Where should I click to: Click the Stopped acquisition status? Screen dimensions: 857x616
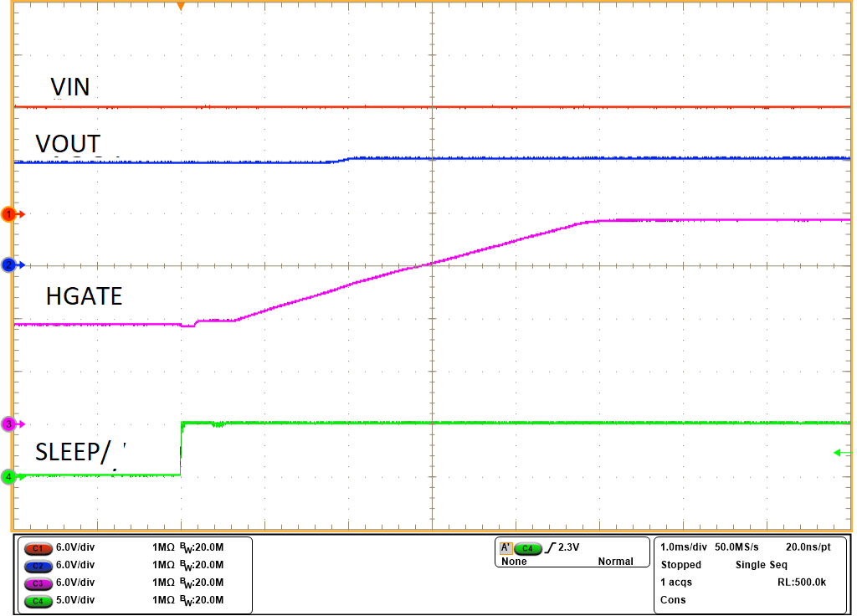pos(681,565)
